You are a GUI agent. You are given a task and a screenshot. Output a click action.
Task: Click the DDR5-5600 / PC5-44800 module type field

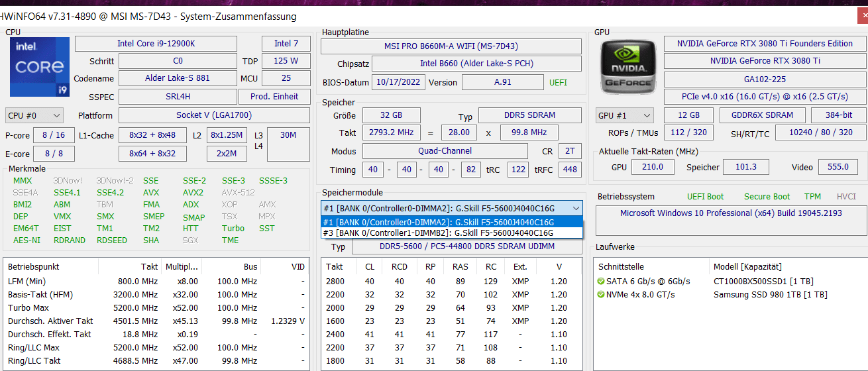coord(466,246)
